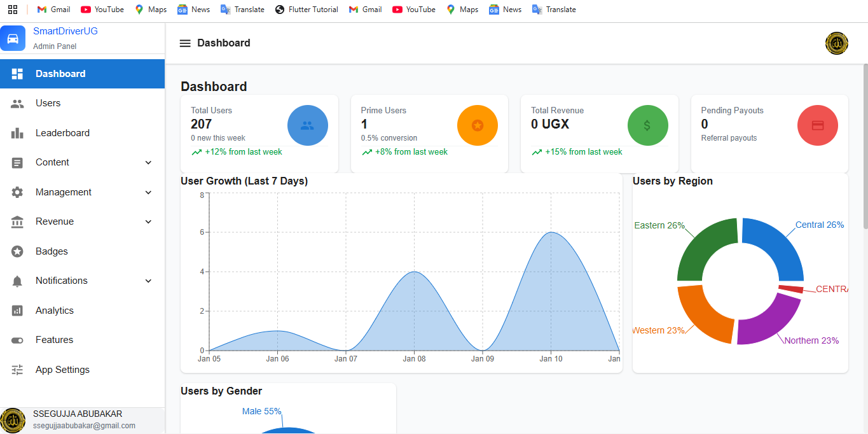This screenshot has width=868, height=434.
Task: Click the trend arrow beside +8%
Action: click(367, 152)
